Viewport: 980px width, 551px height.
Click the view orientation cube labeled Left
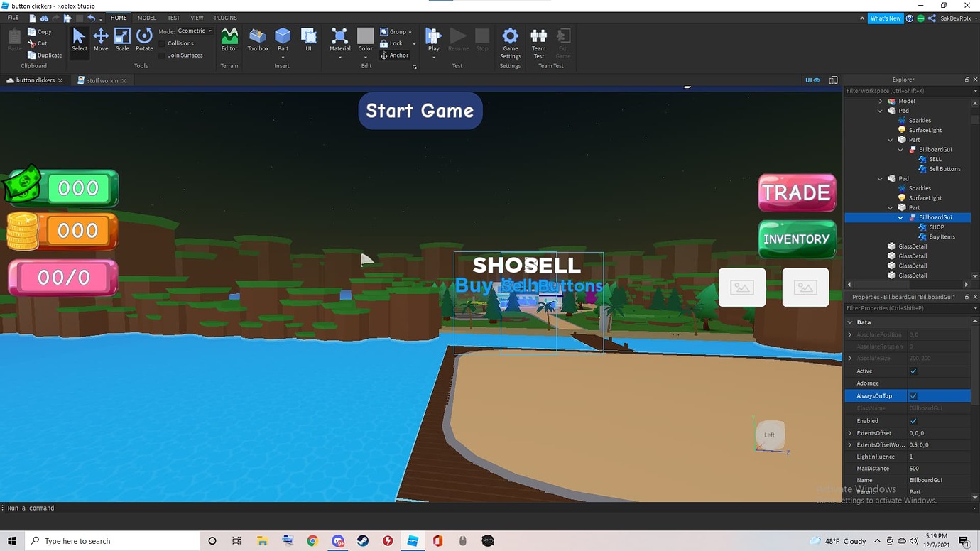(770, 435)
